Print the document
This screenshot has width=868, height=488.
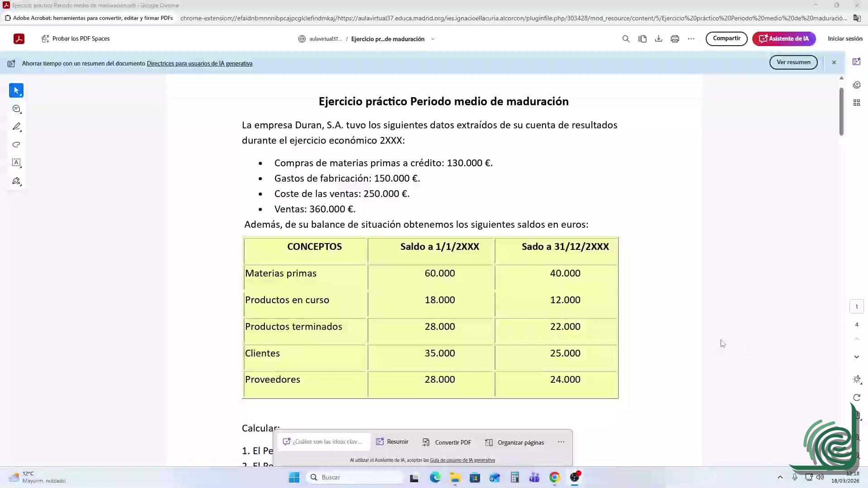(x=675, y=39)
